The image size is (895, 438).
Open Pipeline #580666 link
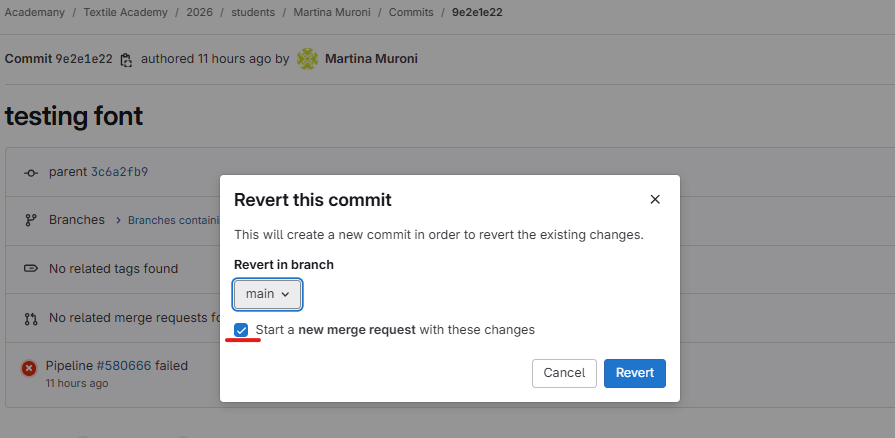[123, 366]
